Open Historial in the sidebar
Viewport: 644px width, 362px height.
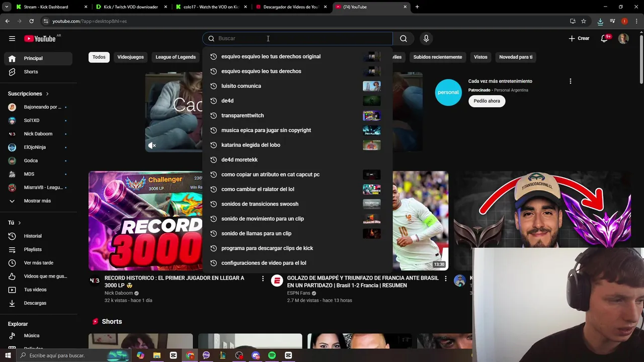pos(38,236)
